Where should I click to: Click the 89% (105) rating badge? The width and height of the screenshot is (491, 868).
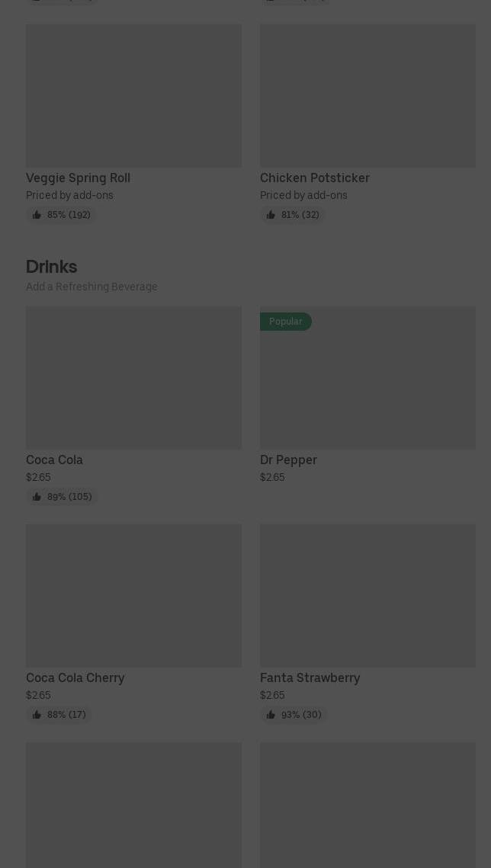pyautogui.click(x=62, y=497)
